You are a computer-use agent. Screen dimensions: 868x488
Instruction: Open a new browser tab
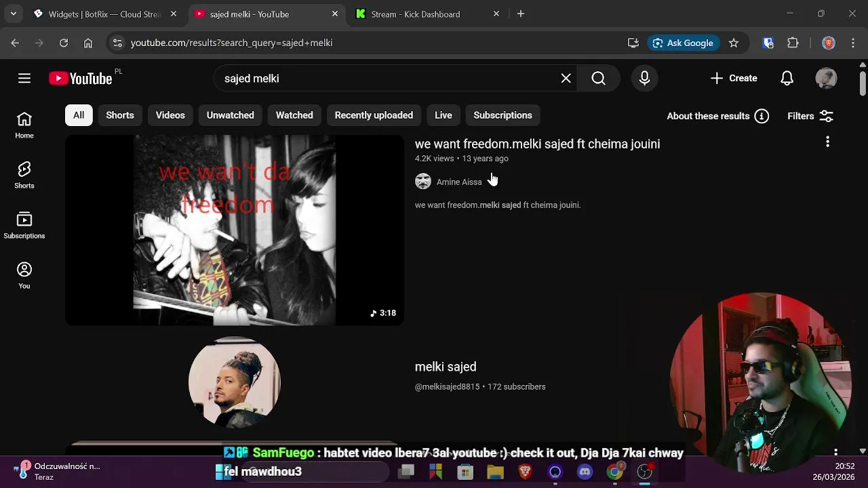[521, 14]
